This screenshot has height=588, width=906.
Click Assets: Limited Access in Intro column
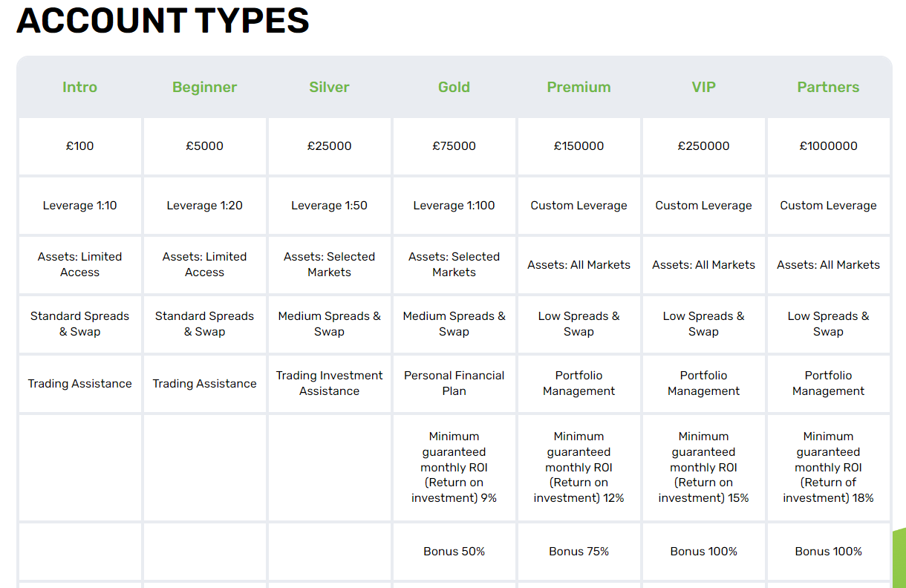tap(79, 264)
